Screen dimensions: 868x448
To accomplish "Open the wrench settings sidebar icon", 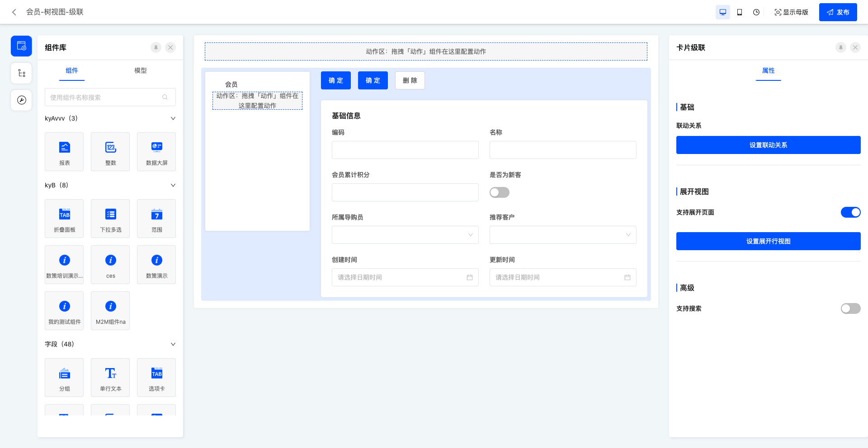I will pos(21,100).
